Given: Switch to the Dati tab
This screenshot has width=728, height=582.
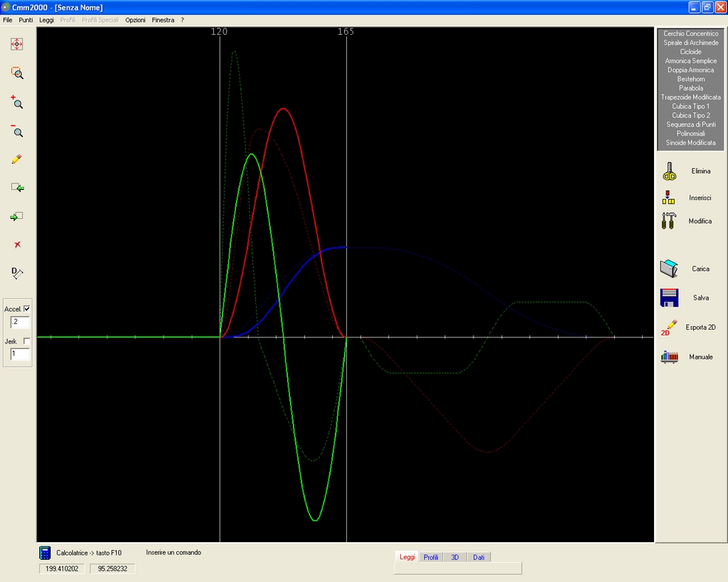Looking at the screenshot, I should pos(478,557).
